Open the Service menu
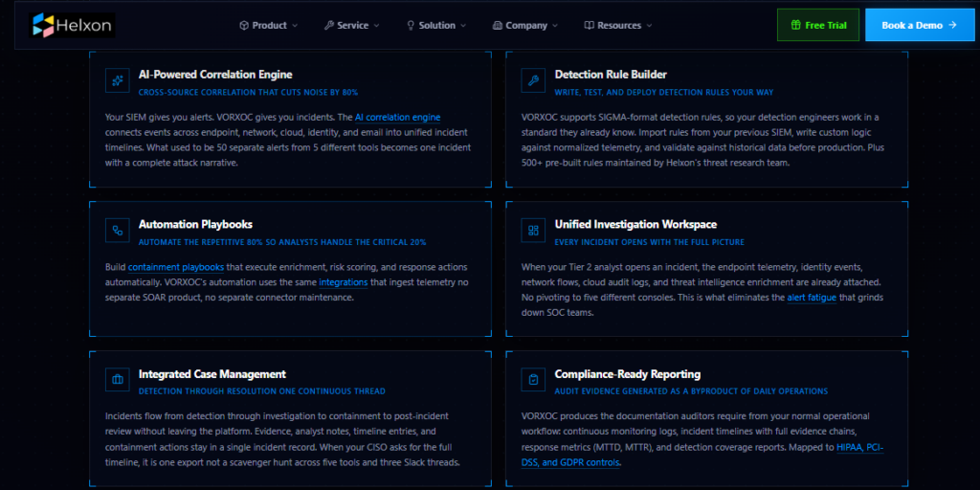Image resolution: width=980 pixels, height=490 pixels. pyautogui.click(x=352, y=26)
